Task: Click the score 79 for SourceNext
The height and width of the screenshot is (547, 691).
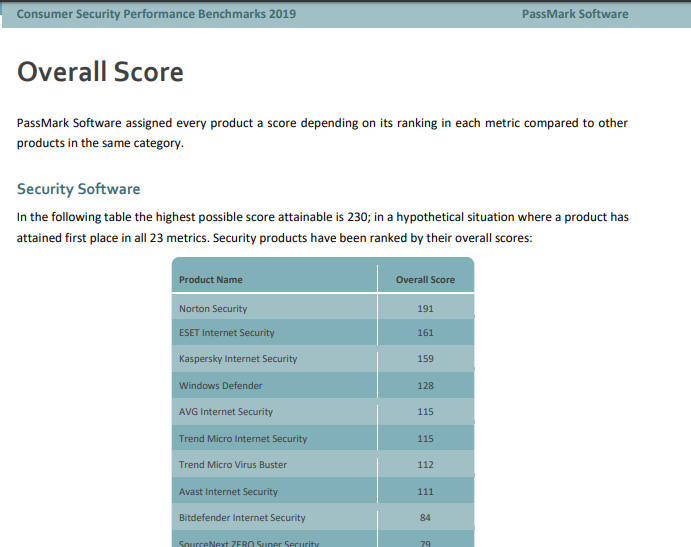Action: point(425,543)
